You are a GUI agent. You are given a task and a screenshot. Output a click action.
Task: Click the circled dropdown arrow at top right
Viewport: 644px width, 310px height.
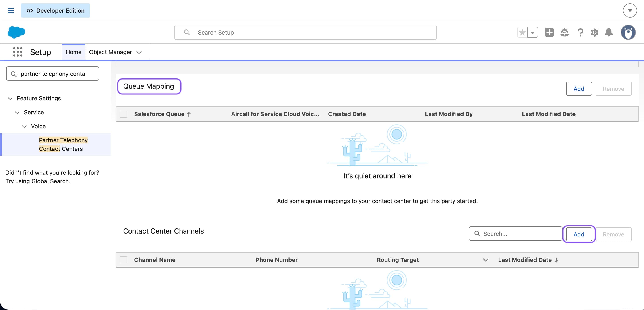pyautogui.click(x=630, y=10)
